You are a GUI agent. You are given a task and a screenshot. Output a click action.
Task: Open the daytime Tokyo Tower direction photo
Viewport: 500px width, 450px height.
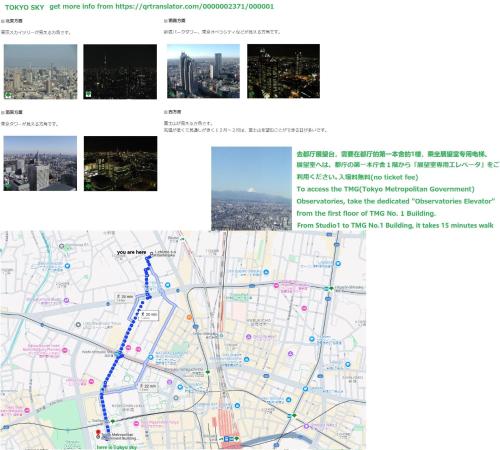coord(40,163)
